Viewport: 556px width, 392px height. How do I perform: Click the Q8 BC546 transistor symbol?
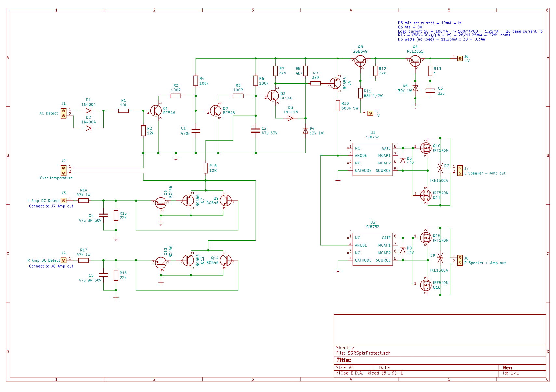[x=161, y=203]
